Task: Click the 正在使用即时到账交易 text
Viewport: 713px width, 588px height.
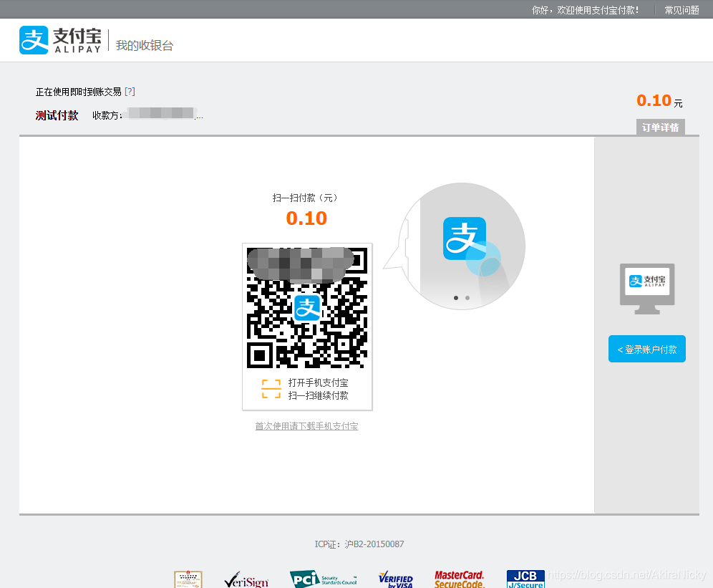Action: [x=78, y=92]
